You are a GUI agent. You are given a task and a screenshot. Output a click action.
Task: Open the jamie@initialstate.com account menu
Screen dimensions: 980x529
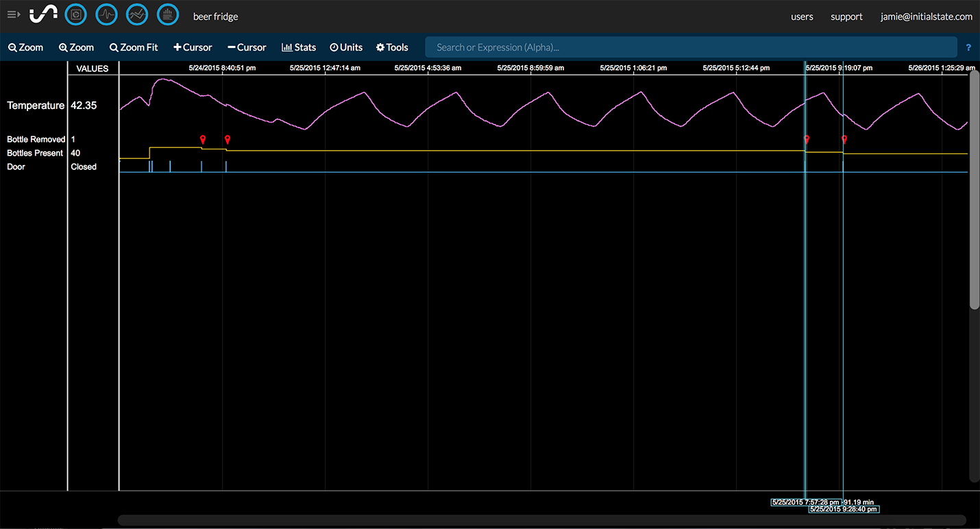(x=927, y=16)
